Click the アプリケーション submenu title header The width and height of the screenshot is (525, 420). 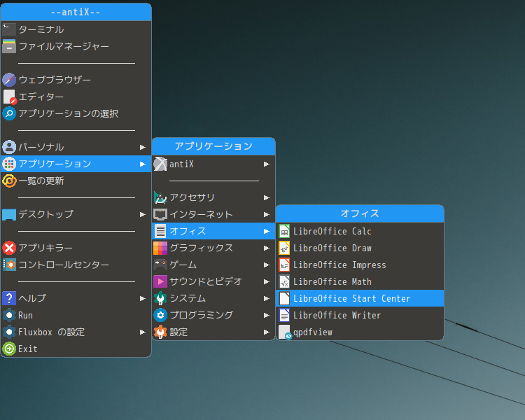(x=213, y=146)
